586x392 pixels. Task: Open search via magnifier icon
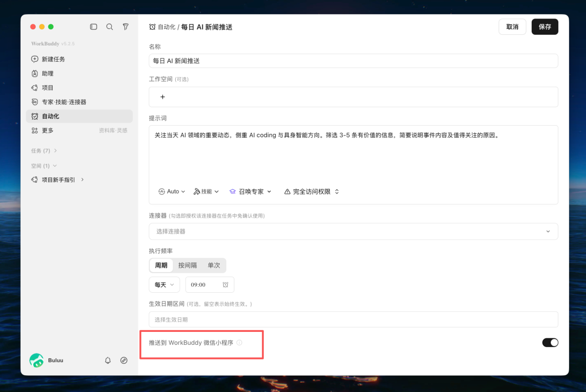coord(110,27)
